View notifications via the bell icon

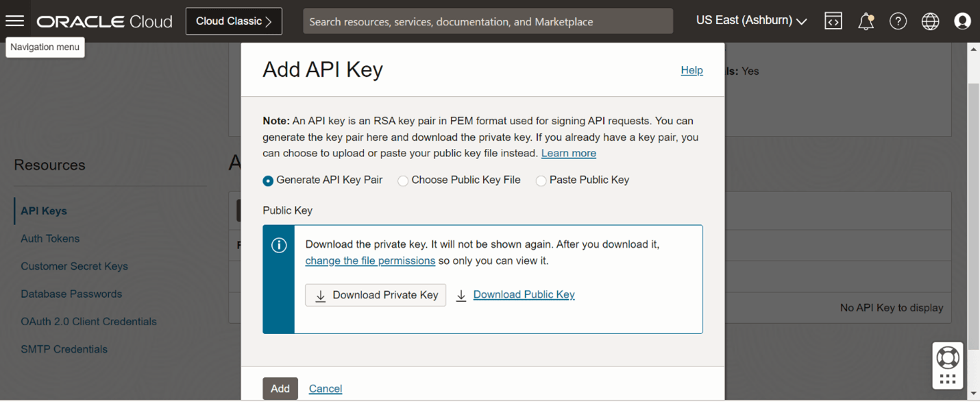coord(866,21)
